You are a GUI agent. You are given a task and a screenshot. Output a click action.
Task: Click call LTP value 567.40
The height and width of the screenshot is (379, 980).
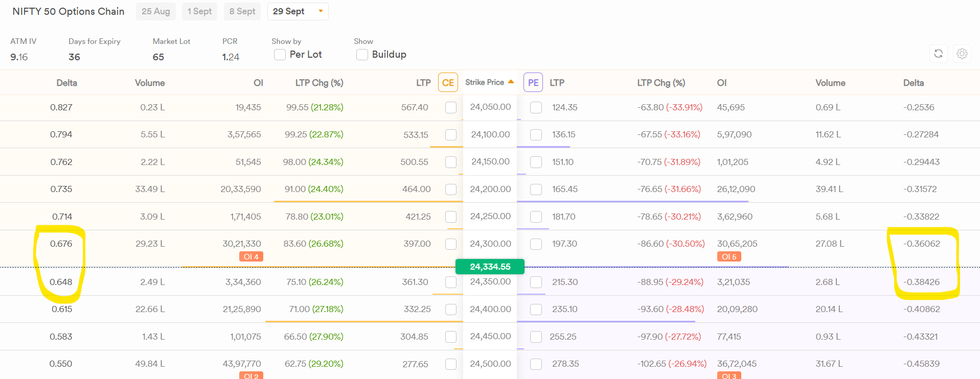click(415, 107)
